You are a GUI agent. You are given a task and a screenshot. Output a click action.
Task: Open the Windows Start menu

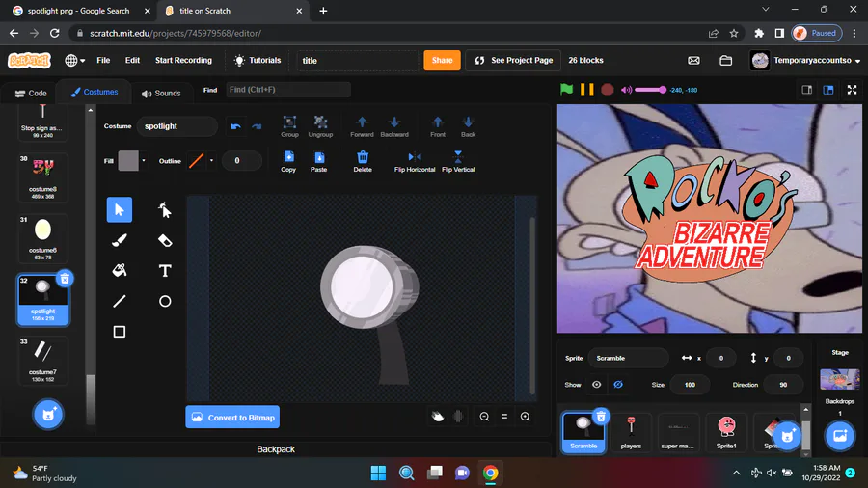click(x=379, y=474)
